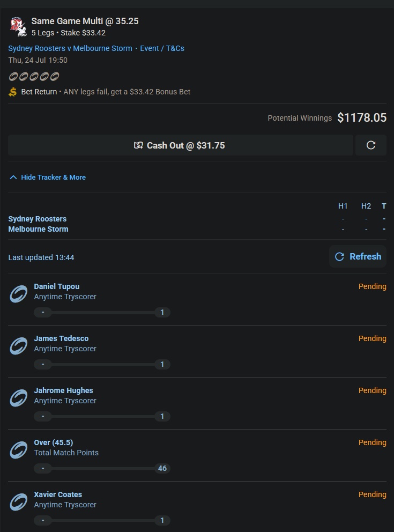This screenshot has width=394, height=532.
Task: Click the Total Match Points progress bar
Action: (x=102, y=468)
